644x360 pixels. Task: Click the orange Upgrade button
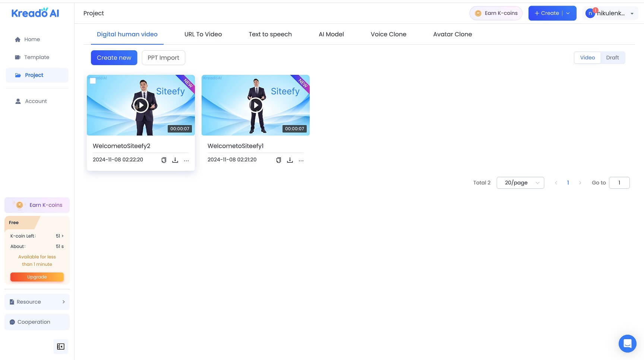[x=37, y=277]
